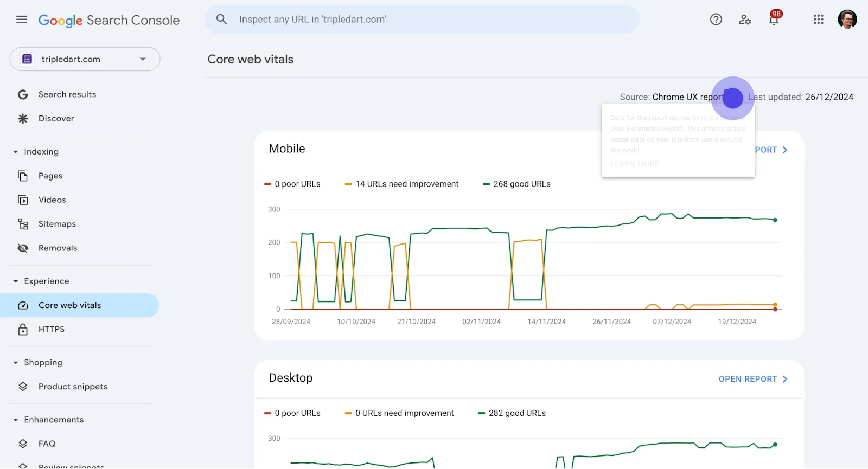868x469 pixels.
Task: Click the 14/11/2024 date axis label
Action: (546, 322)
